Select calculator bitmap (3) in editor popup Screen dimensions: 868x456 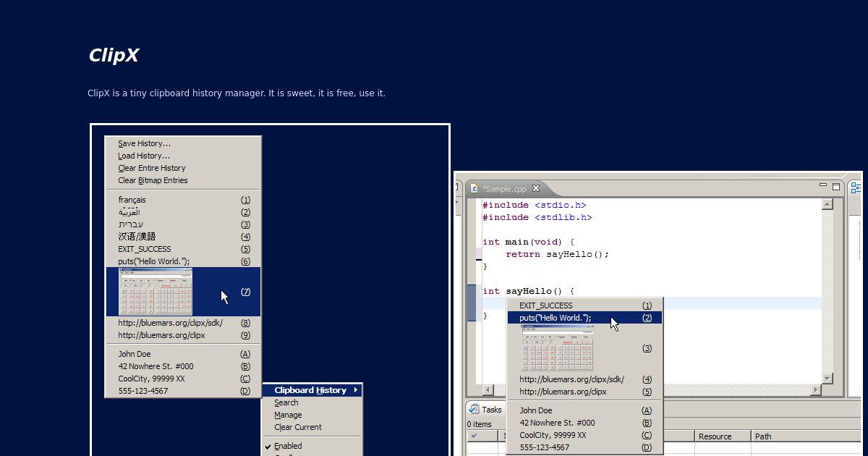tap(584, 348)
